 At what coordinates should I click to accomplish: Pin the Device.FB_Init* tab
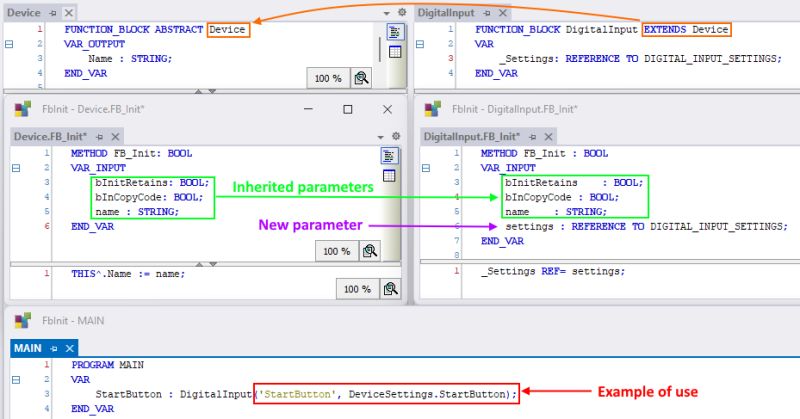click(x=100, y=137)
